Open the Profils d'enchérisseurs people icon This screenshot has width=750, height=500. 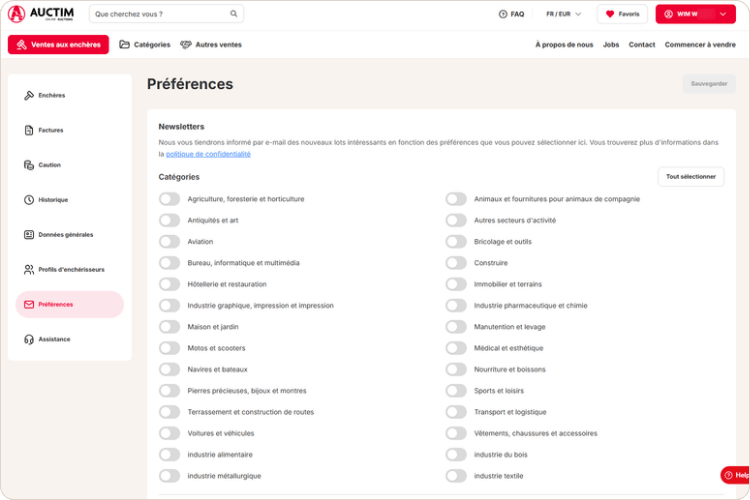pyautogui.click(x=29, y=269)
